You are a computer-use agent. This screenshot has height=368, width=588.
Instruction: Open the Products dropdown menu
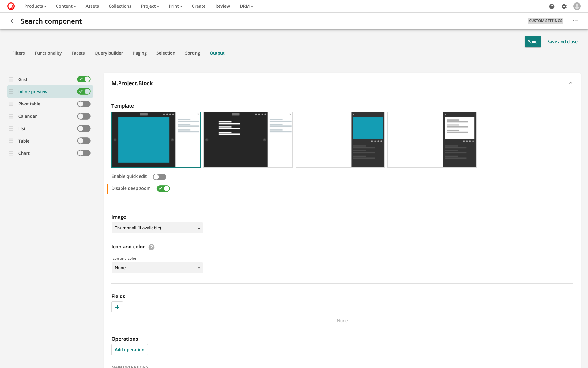pos(35,6)
